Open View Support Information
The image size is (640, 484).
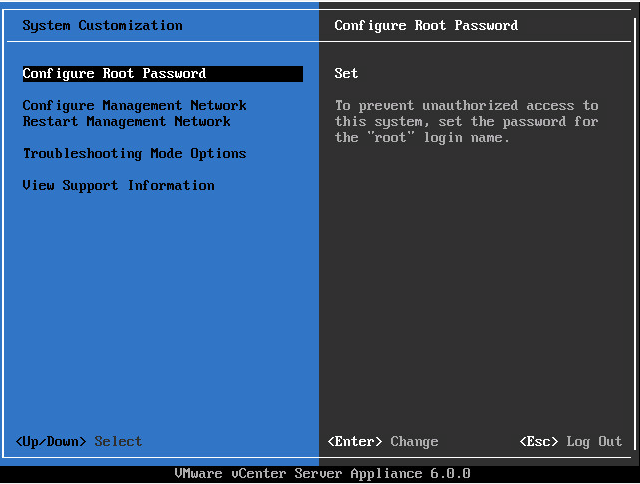click(118, 186)
